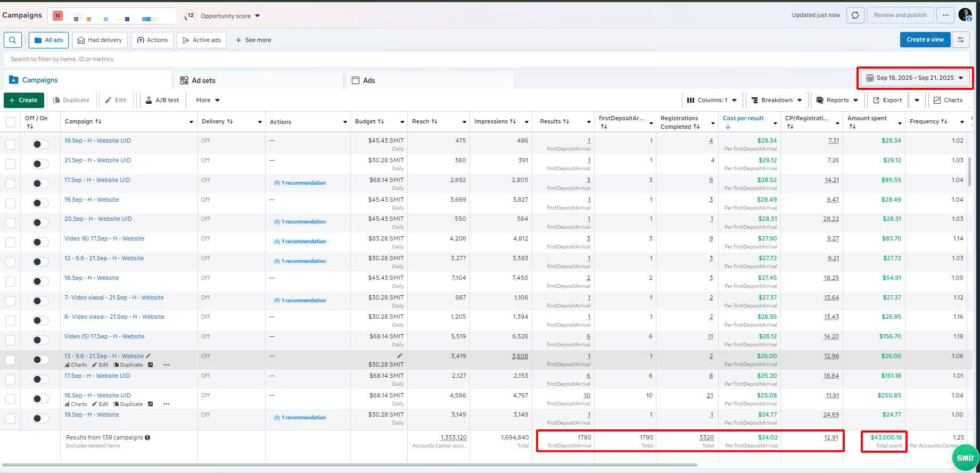Select checkbox for 19.Sep - H - Website UID row
This screenshot has width=980, height=473.
tap(10, 144)
